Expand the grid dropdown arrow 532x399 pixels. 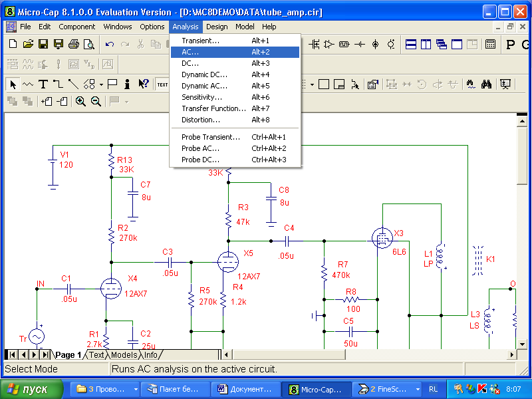312,84
